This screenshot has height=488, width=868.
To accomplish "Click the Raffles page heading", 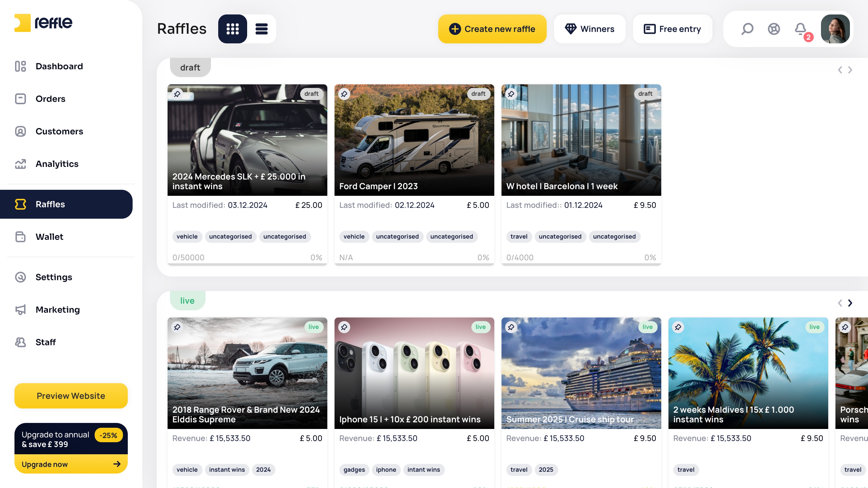I will click(182, 29).
